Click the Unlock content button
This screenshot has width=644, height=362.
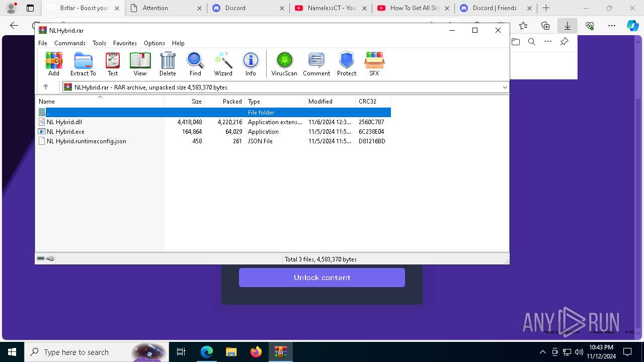pos(322,278)
